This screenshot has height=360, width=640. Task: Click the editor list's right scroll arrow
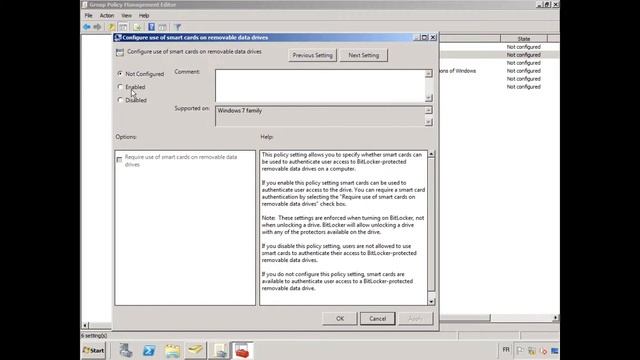pos(556,317)
